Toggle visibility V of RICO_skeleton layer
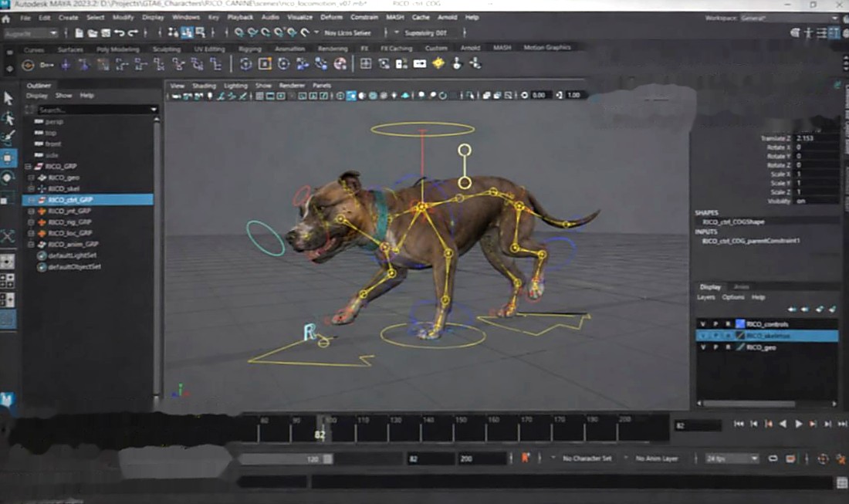The width and height of the screenshot is (849, 504). click(703, 336)
